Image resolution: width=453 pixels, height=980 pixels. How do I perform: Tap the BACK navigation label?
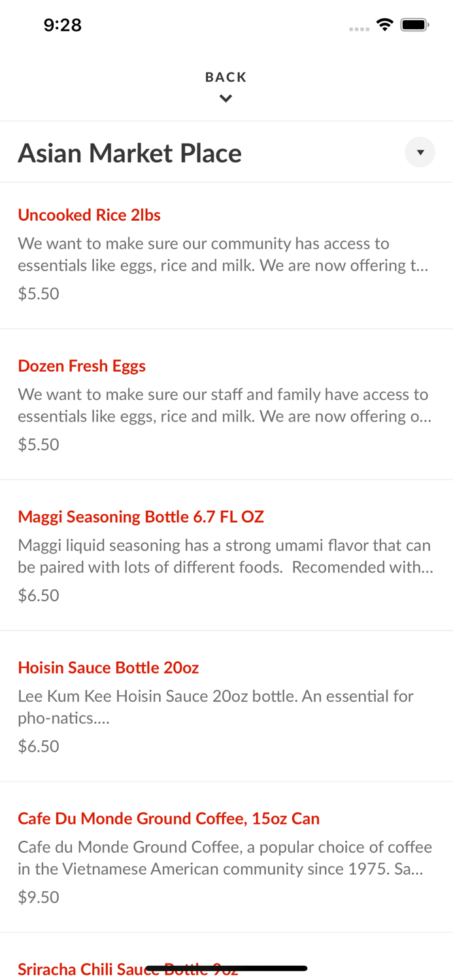tap(226, 76)
